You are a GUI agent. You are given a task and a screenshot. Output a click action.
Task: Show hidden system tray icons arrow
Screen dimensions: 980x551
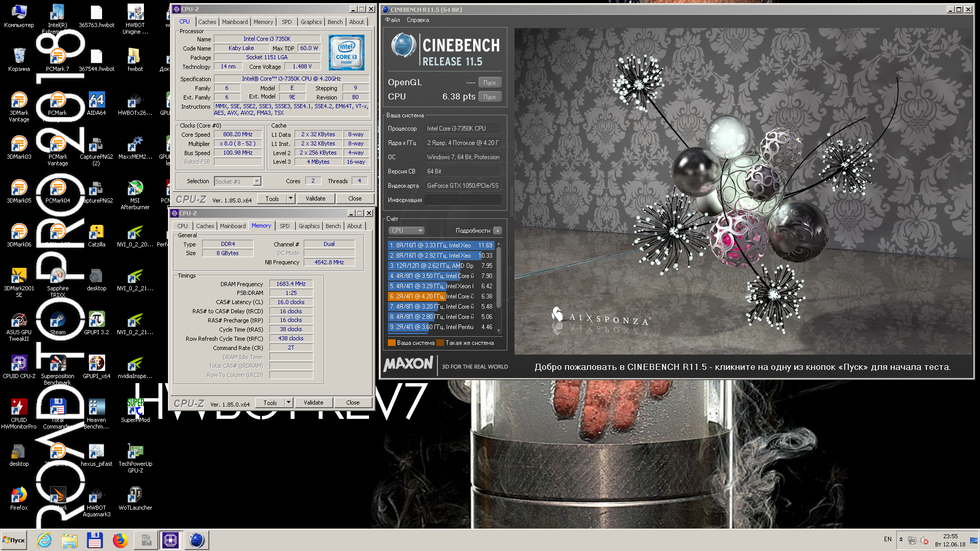click(x=901, y=540)
